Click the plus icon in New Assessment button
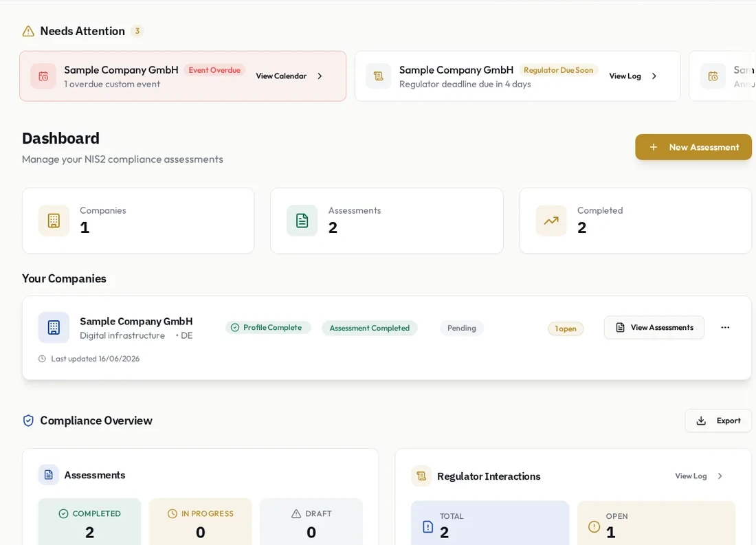 coord(654,147)
